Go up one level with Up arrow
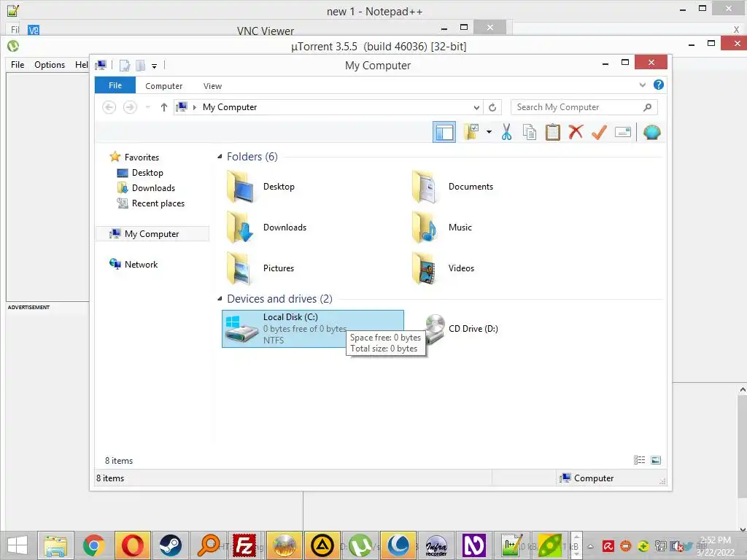This screenshot has width=747, height=560. [x=164, y=107]
